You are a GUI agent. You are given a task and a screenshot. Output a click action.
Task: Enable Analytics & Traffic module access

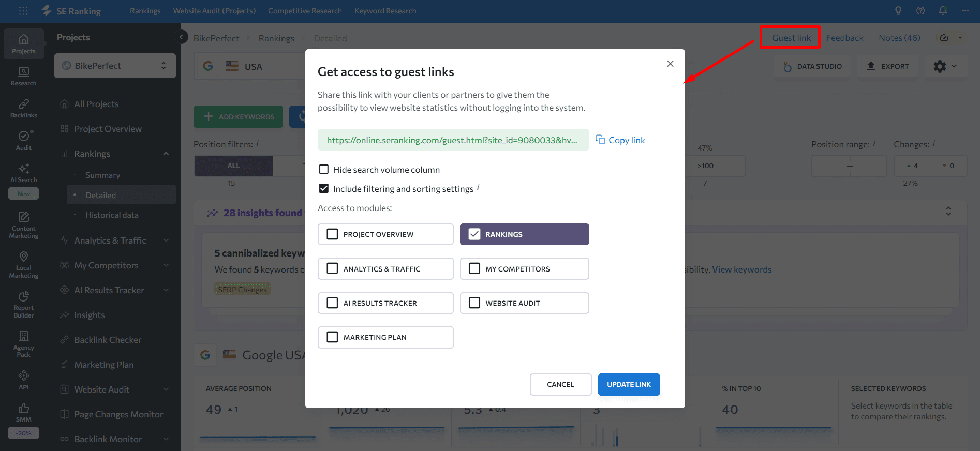[x=385, y=268]
